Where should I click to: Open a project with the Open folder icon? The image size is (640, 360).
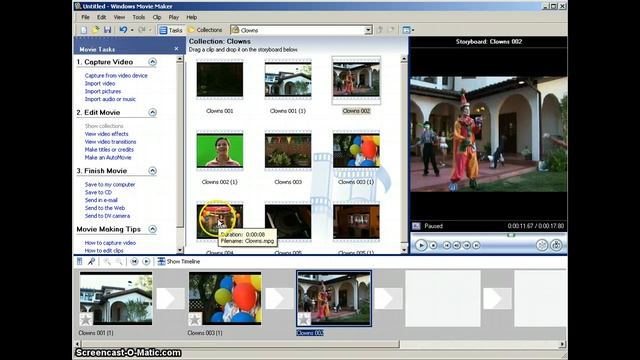(x=96, y=30)
